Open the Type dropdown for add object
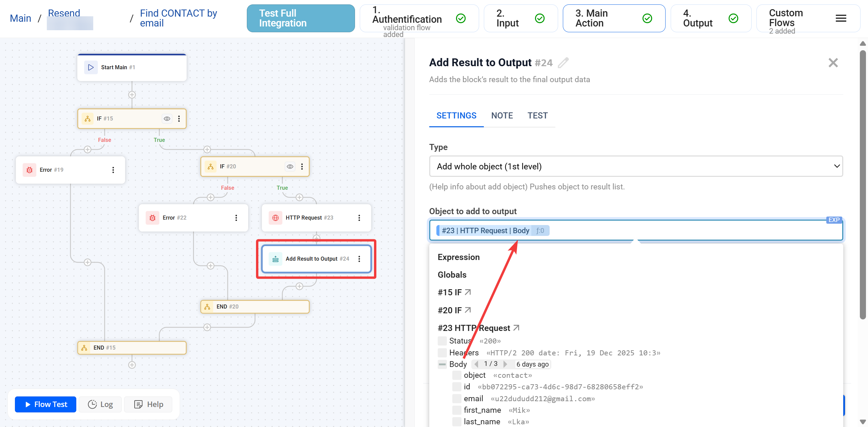 (x=636, y=166)
